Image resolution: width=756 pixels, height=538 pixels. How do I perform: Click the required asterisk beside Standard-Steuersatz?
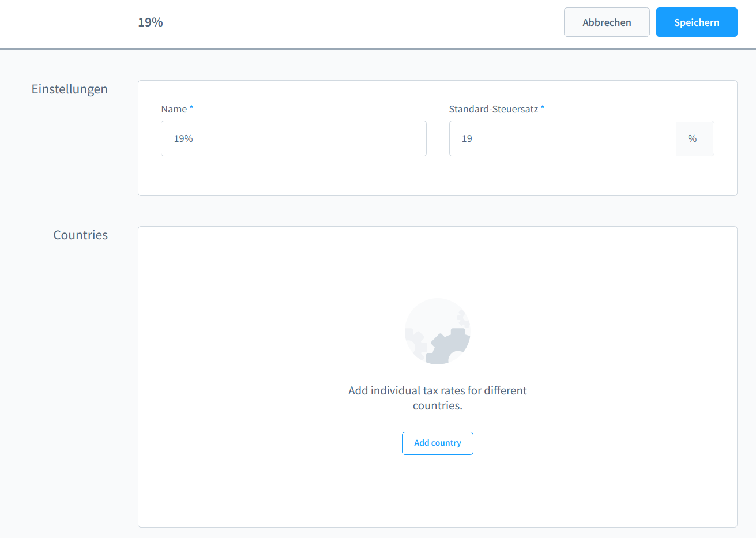tap(541, 108)
